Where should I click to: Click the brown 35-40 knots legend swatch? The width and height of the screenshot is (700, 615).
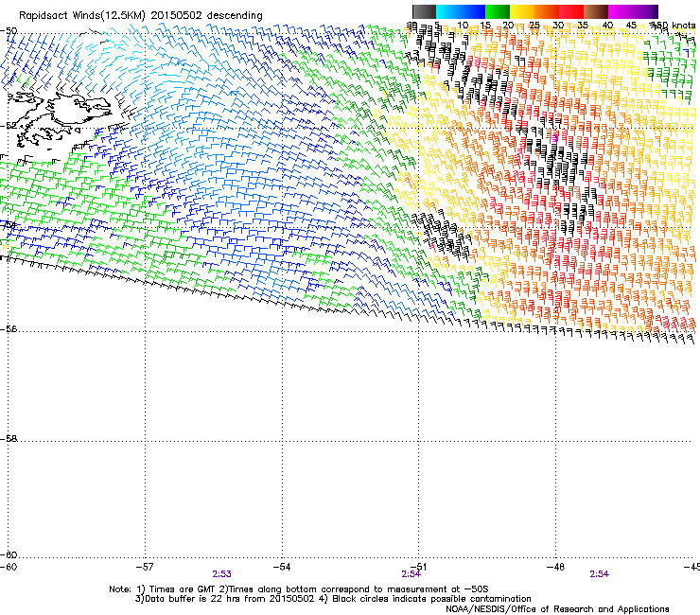pyautogui.click(x=596, y=11)
